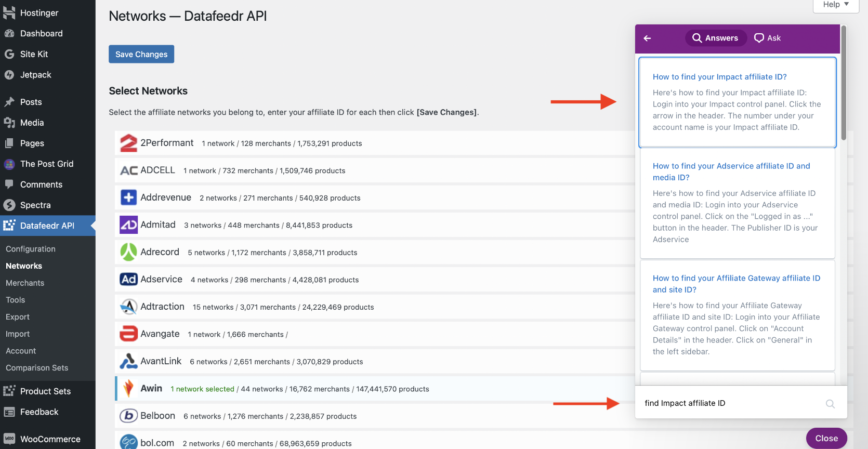Click the Avangate network name
The image size is (868, 449).
160,334
